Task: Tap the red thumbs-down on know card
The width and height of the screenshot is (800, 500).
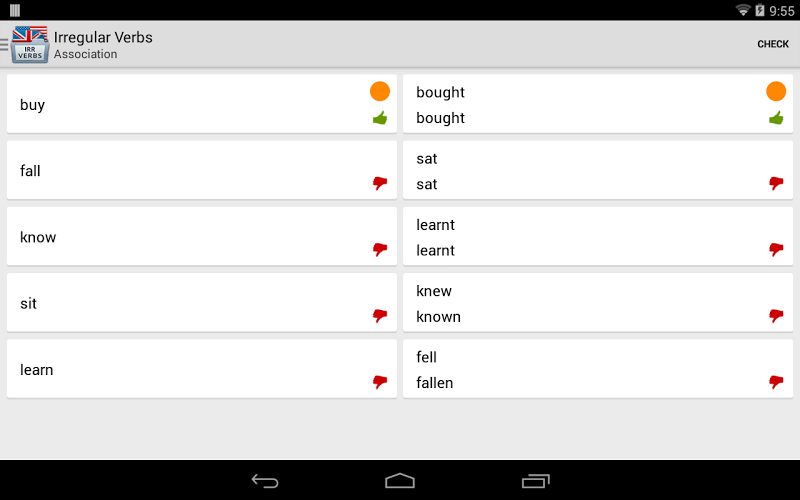Action: [380, 250]
